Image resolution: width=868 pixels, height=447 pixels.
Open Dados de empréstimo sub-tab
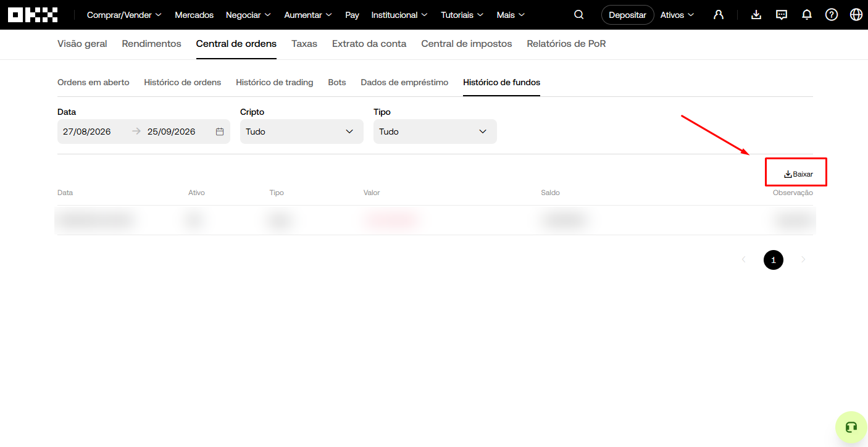(404, 82)
